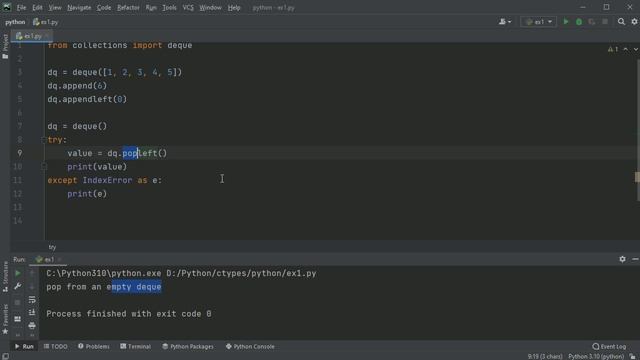Open the VCS menu

pos(188,8)
